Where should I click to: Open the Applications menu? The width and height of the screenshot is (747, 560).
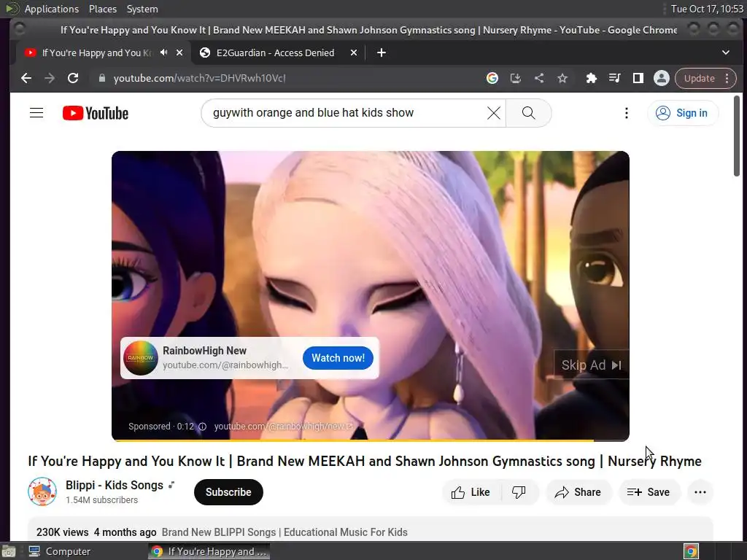52,9
